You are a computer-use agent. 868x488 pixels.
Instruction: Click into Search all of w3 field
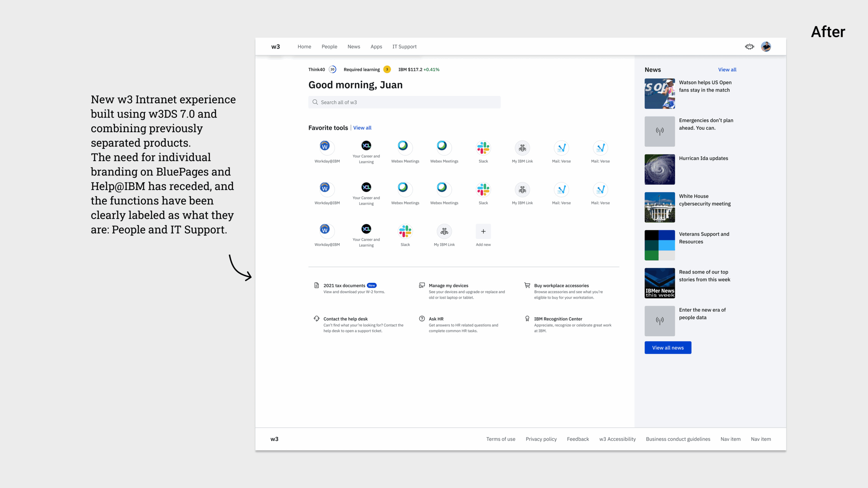(404, 102)
